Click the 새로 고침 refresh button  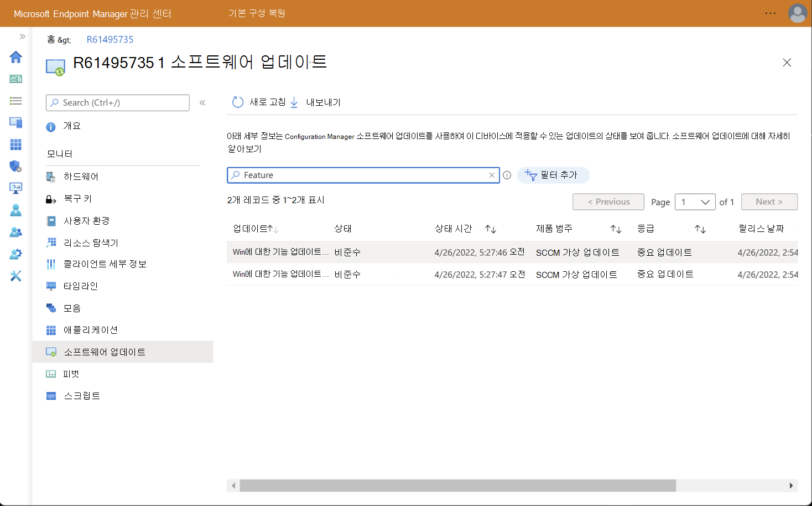point(259,102)
